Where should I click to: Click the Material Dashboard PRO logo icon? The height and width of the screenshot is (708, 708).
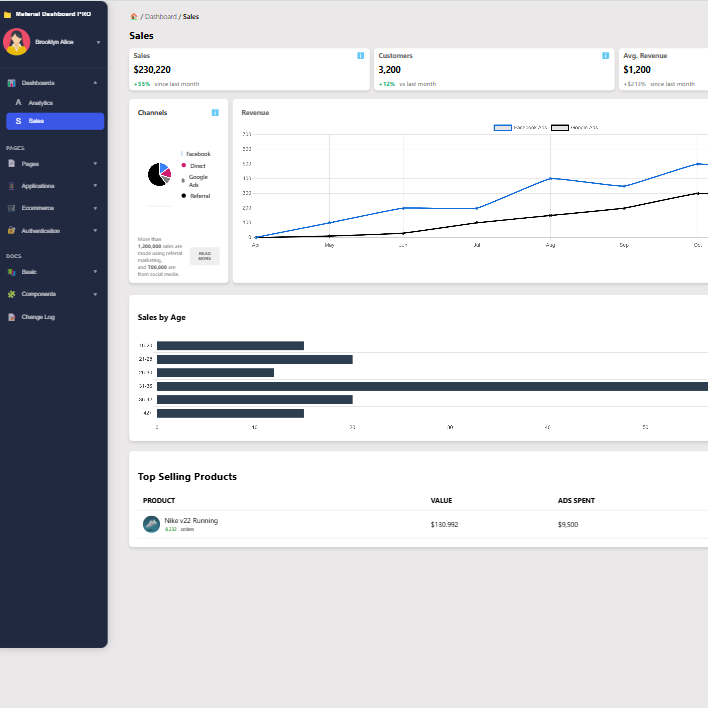[x=8, y=14]
